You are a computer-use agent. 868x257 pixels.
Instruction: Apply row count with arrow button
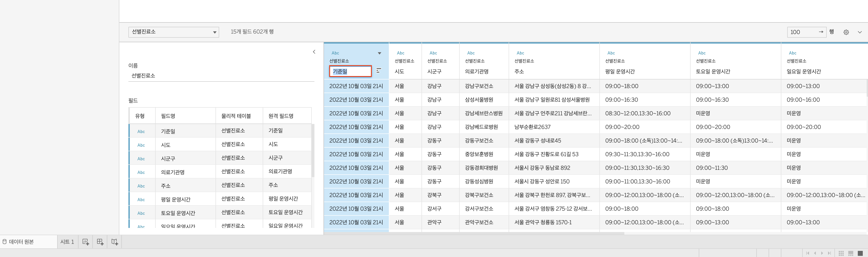[821, 32]
